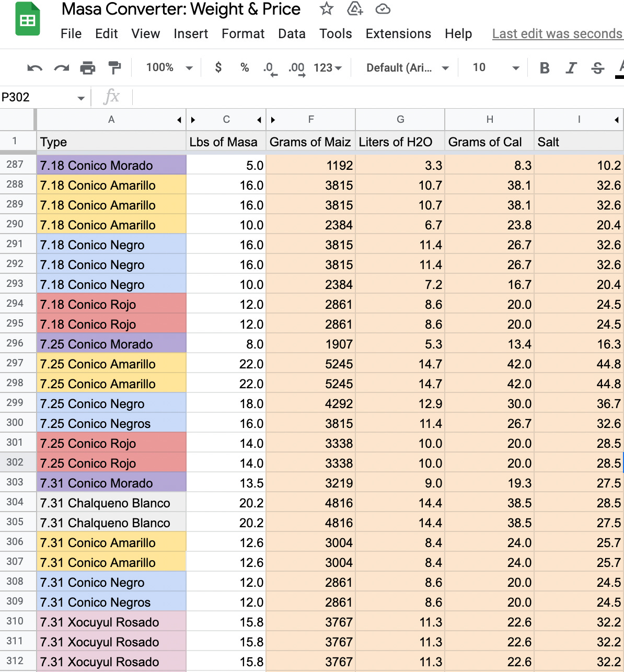
Task: Open the Data menu
Action: coord(292,33)
